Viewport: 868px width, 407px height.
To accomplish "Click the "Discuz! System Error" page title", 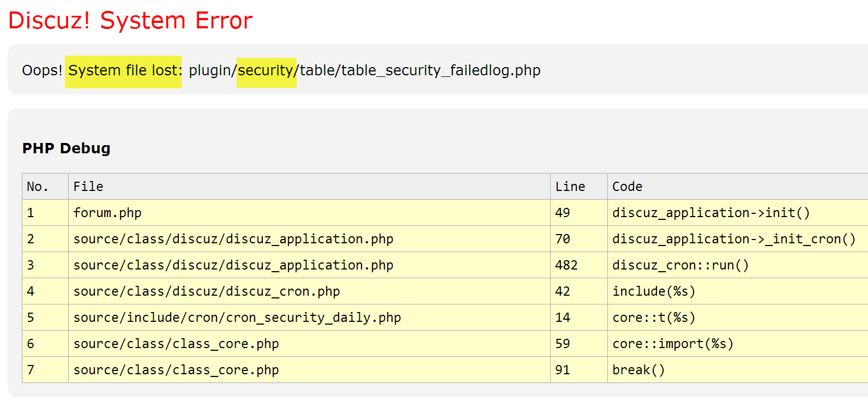I will pos(130,21).
